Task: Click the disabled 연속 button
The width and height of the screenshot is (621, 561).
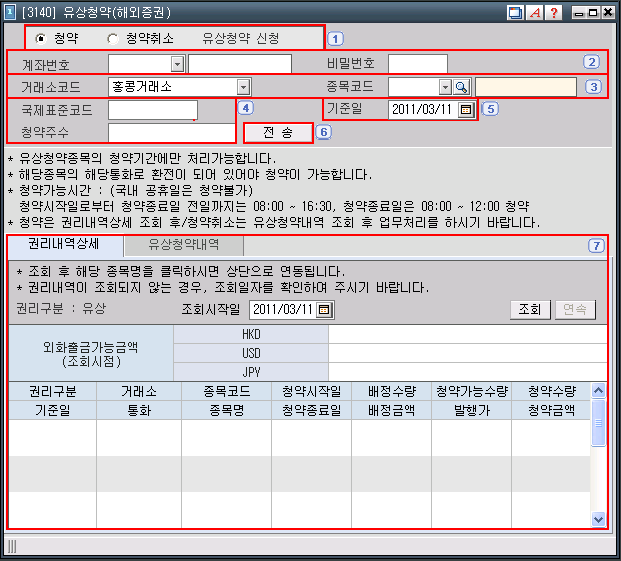Action: [575, 309]
